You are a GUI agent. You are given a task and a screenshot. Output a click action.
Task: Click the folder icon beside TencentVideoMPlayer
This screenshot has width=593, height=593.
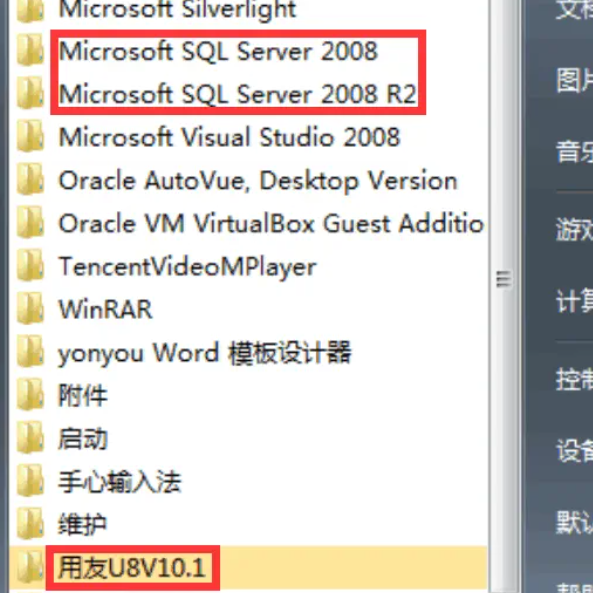(x=30, y=265)
